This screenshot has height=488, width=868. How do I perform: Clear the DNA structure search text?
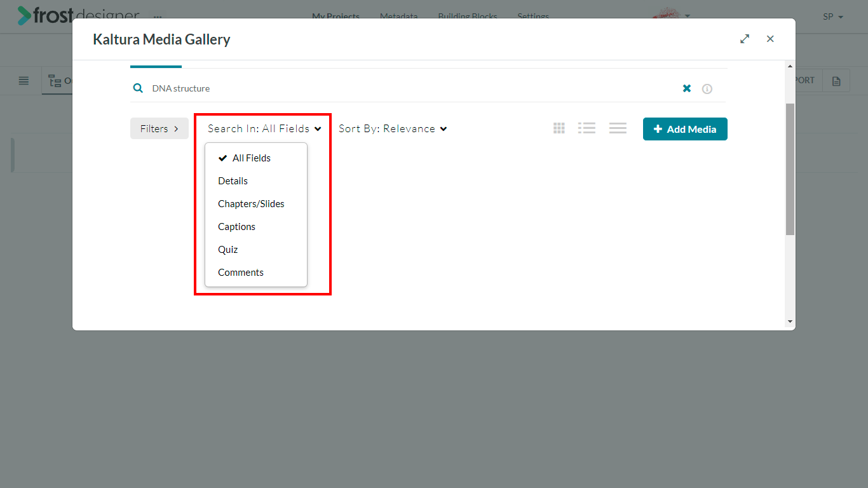click(x=687, y=88)
